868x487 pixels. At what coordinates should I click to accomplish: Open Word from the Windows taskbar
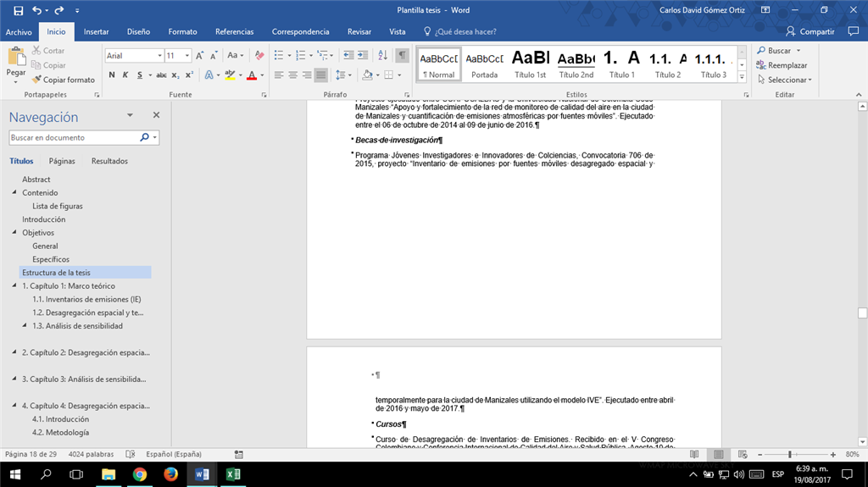pos(202,474)
